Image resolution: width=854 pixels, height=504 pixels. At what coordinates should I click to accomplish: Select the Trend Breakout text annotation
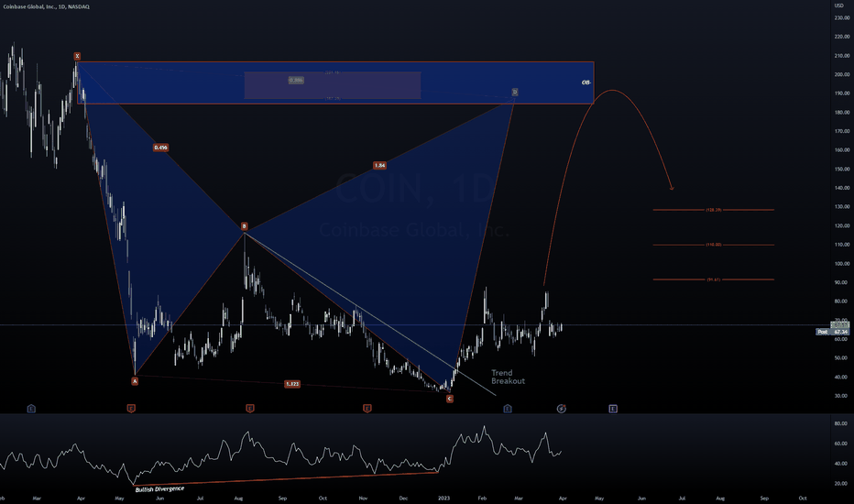(x=509, y=377)
